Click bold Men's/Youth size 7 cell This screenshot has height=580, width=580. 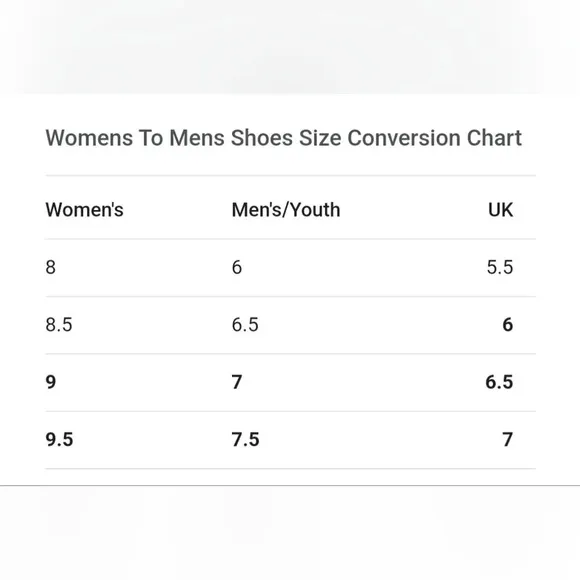(x=237, y=382)
